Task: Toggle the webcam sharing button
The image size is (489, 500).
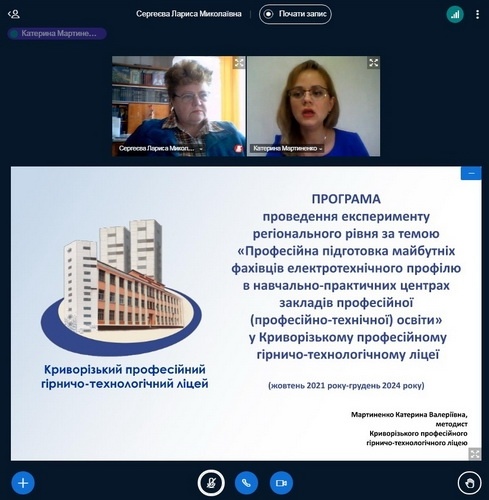Action: tap(281, 483)
